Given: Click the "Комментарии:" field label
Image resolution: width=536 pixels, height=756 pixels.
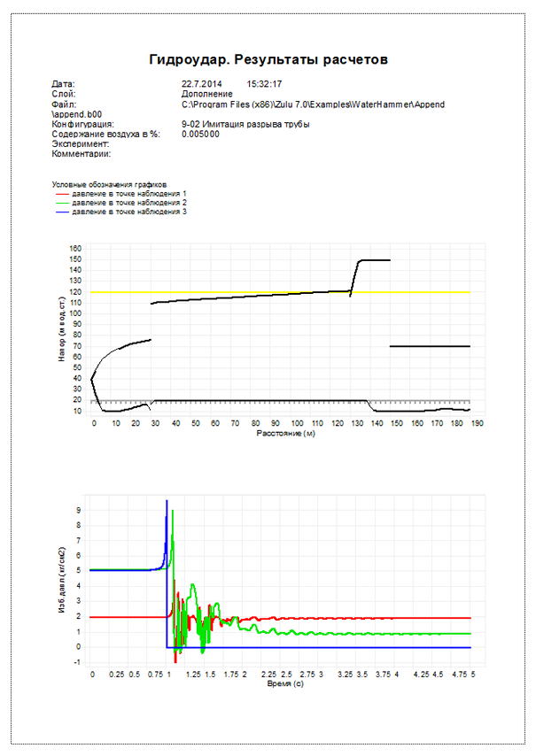Looking at the screenshot, I should (81, 154).
